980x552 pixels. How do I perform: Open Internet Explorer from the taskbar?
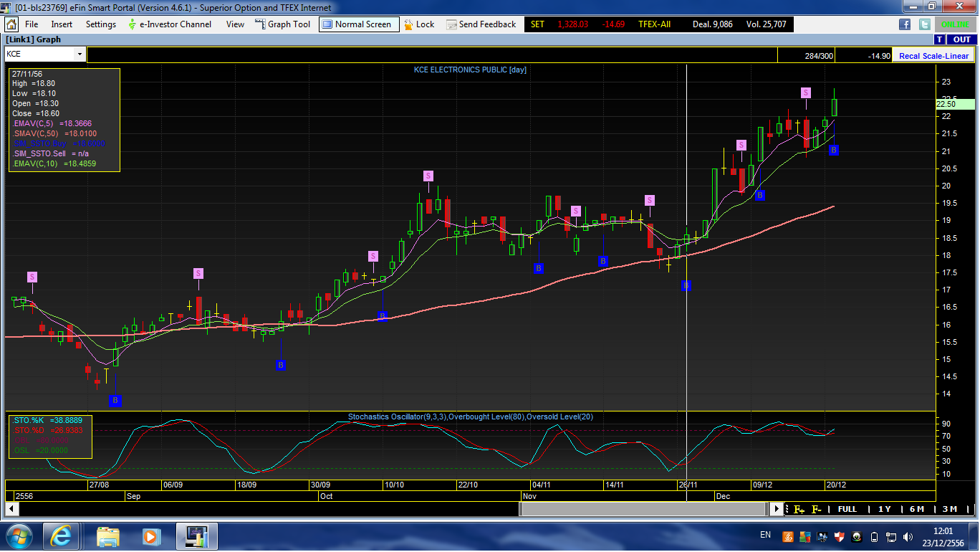tap(60, 536)
